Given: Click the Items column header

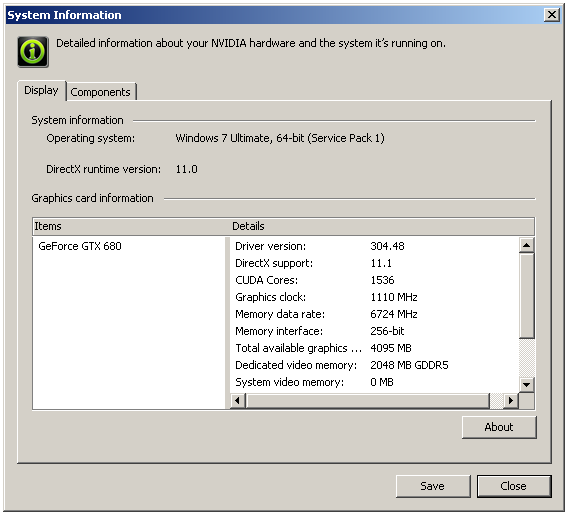Looking at the screenshot, I should [x=132, y=226].
